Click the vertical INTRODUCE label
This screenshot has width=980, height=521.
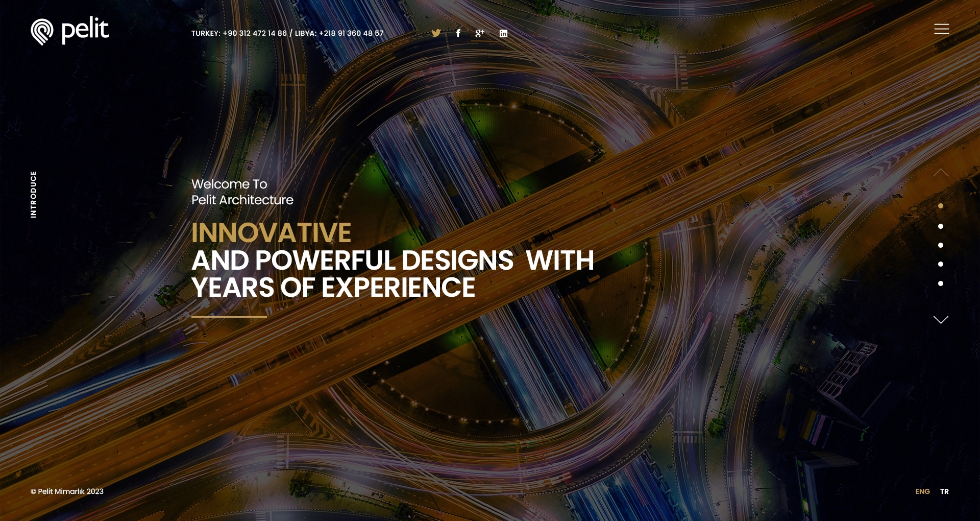point(34,195)
